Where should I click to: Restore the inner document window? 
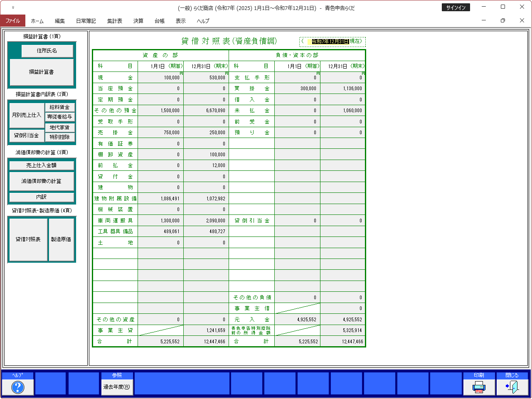(502, 20)
